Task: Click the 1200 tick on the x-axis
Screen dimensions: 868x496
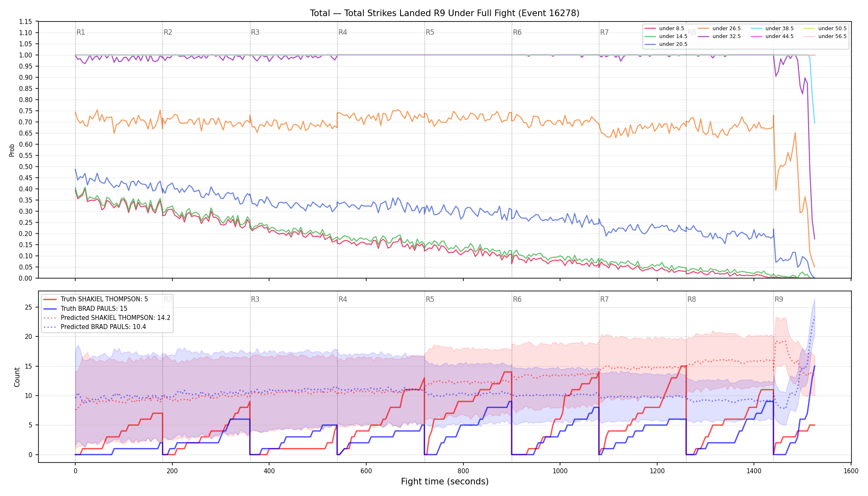Action: click(x=657, y=471)
